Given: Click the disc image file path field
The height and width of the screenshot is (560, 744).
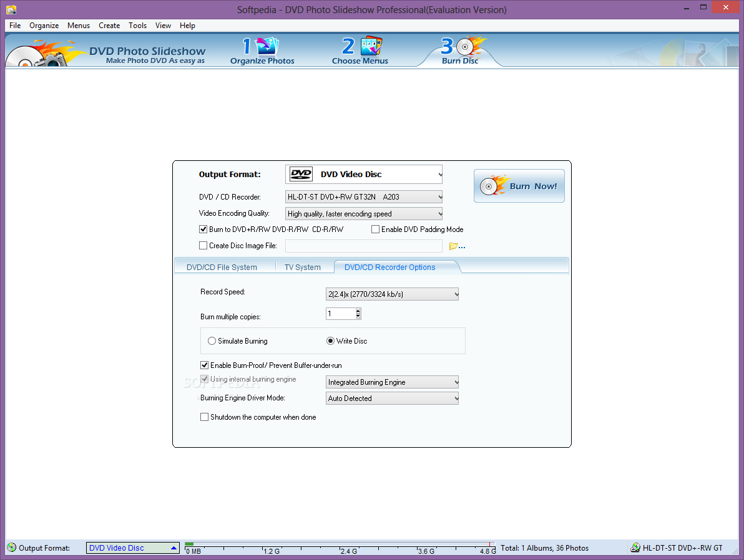Looking at the screenshot, I should coord(363,246).
